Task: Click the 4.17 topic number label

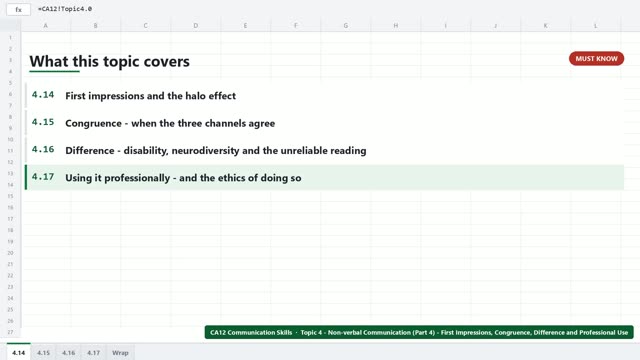Action: (43, 177)
